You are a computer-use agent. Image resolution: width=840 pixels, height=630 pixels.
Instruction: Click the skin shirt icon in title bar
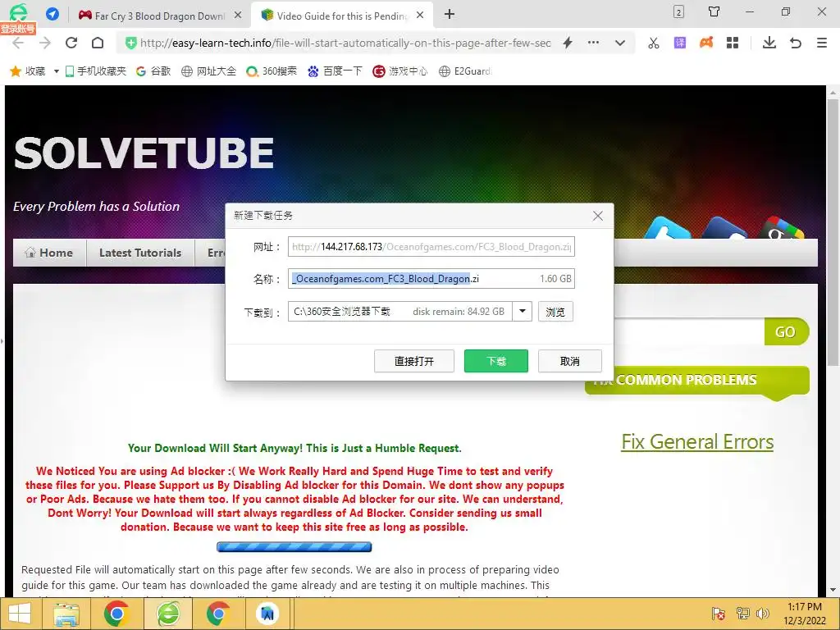click(x=714, y=11)
